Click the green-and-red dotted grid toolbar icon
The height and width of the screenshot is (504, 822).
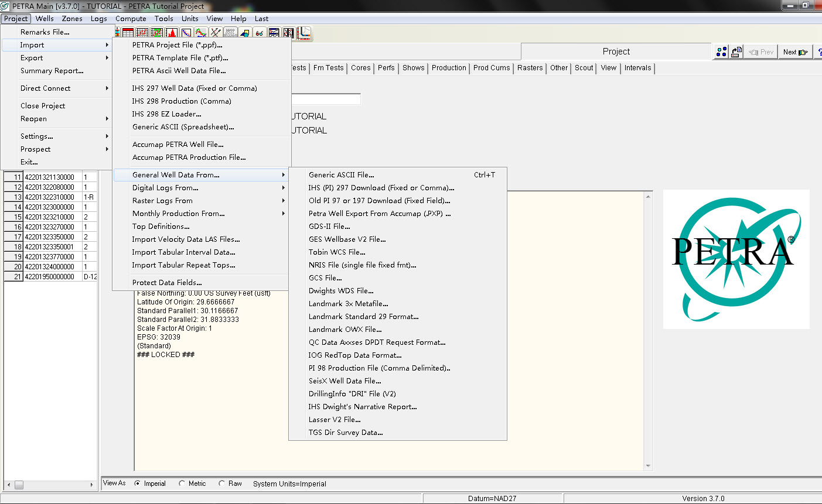pyautogui.click(x=157, y=33)
